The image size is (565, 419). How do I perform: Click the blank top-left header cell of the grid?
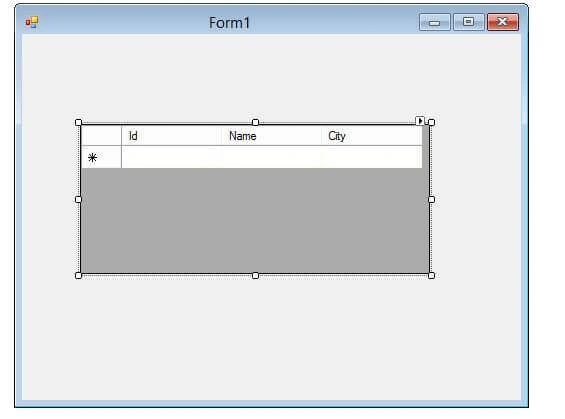(102, 136)
